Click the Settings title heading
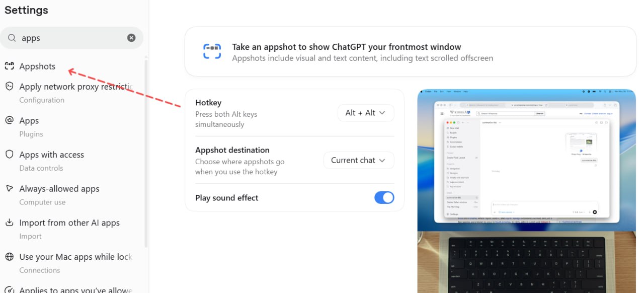 [x=26, y=10]
